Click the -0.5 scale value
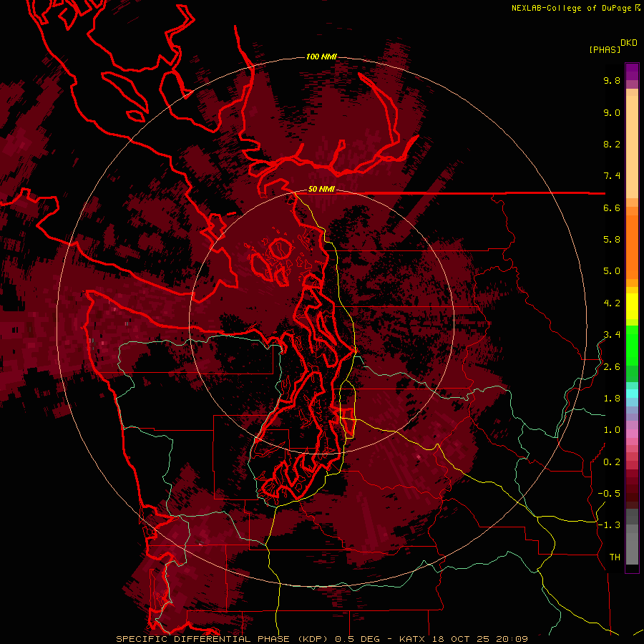Screen dimensions: 644x644 609,494
